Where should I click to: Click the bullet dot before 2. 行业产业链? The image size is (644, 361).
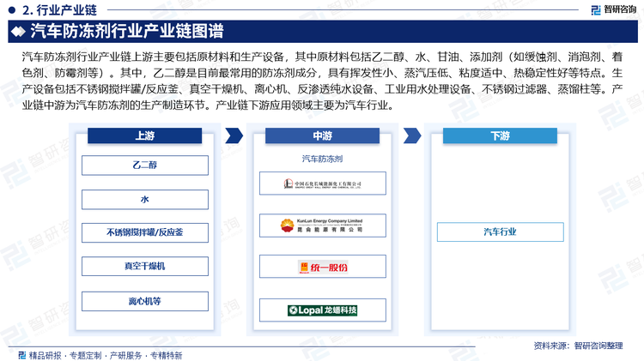(x=11, y=9)
